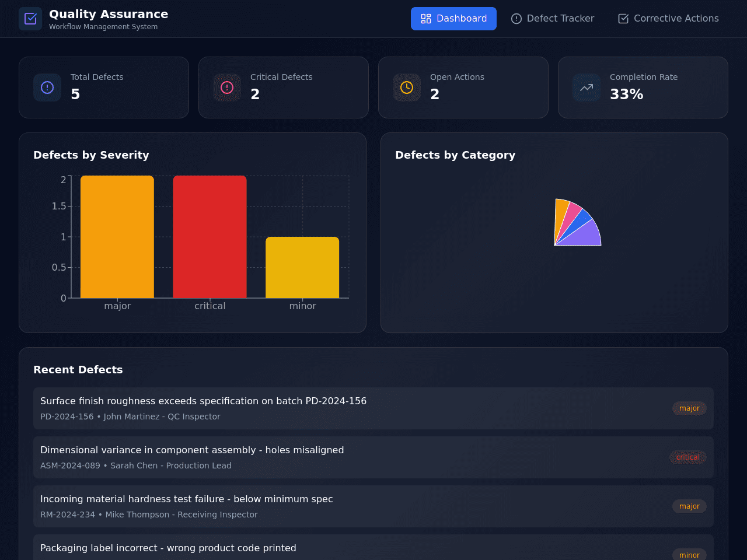747x560 pixels.
Task: Click the "major" x-axis label
Action: pos(117,306)
